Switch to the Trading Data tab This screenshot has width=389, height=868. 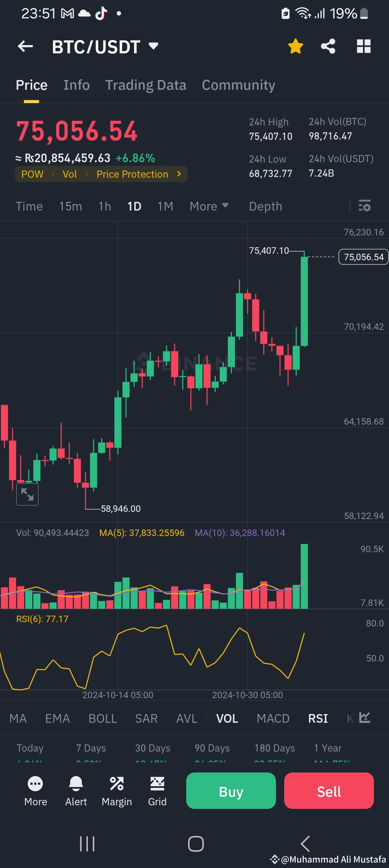(x=146, y=85)
